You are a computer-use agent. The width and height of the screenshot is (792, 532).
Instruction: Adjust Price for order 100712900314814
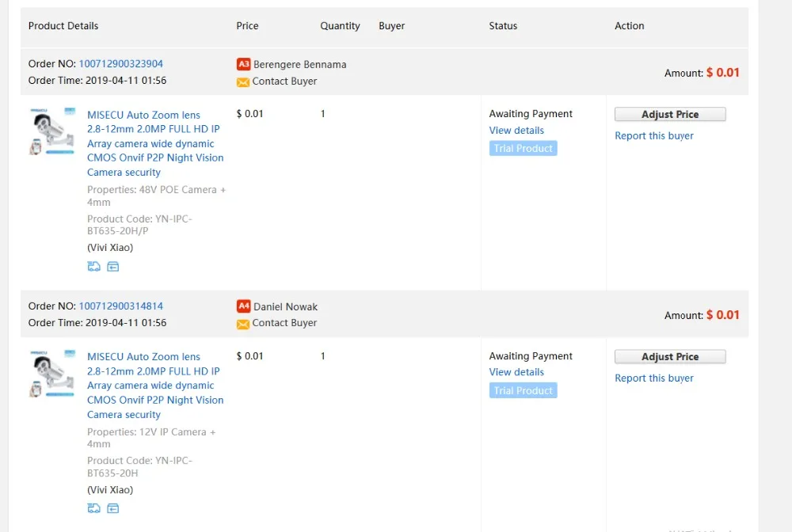[670, 356]
